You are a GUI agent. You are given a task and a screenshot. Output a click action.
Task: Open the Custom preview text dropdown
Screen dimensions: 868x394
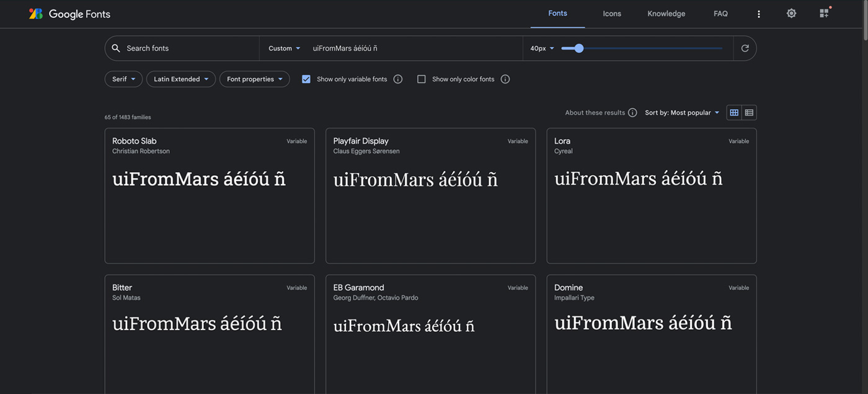point(285,48)
